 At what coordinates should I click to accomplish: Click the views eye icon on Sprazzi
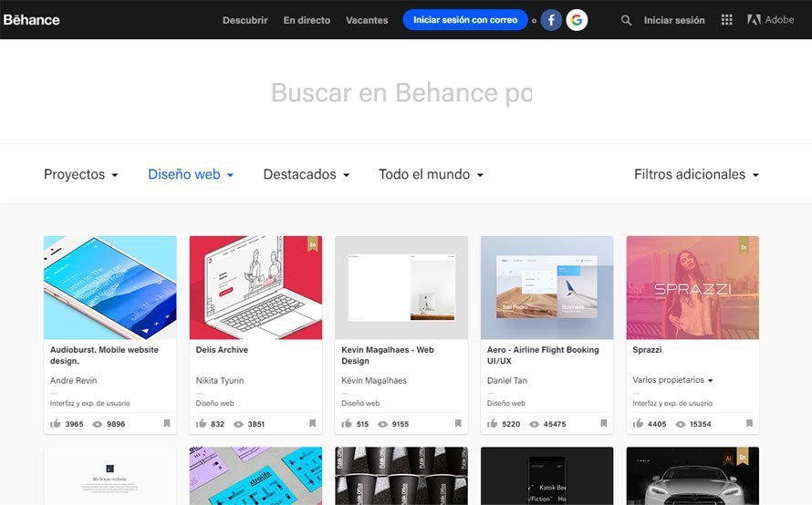(x=681, y=424)
